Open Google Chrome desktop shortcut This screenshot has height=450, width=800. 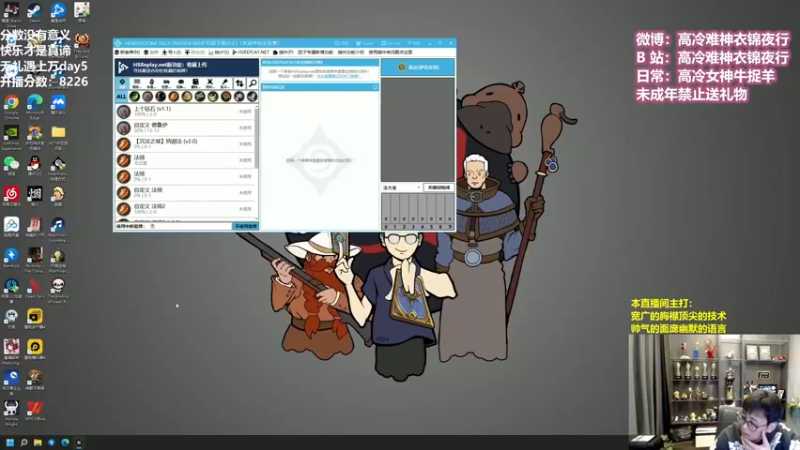click(11, 107)
